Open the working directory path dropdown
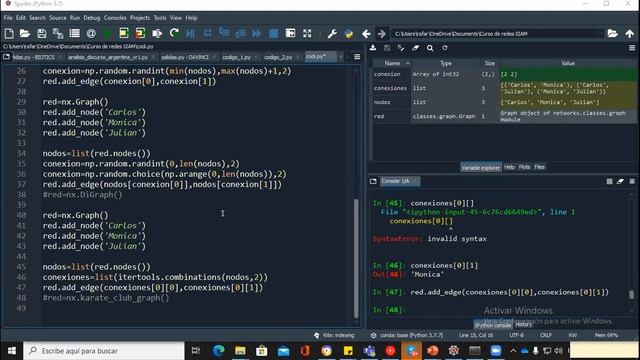640x360 pixels. (600, 33)
